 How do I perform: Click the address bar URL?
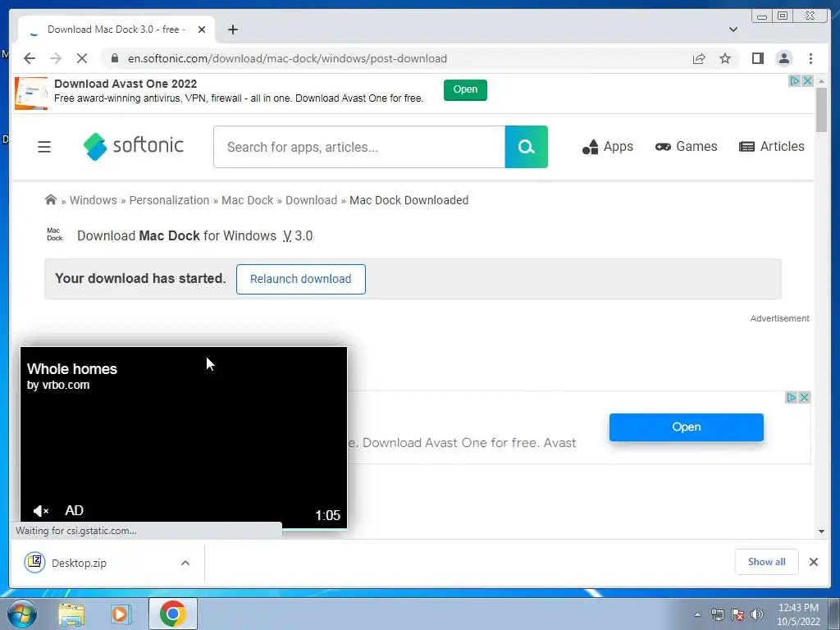(287, 58)
